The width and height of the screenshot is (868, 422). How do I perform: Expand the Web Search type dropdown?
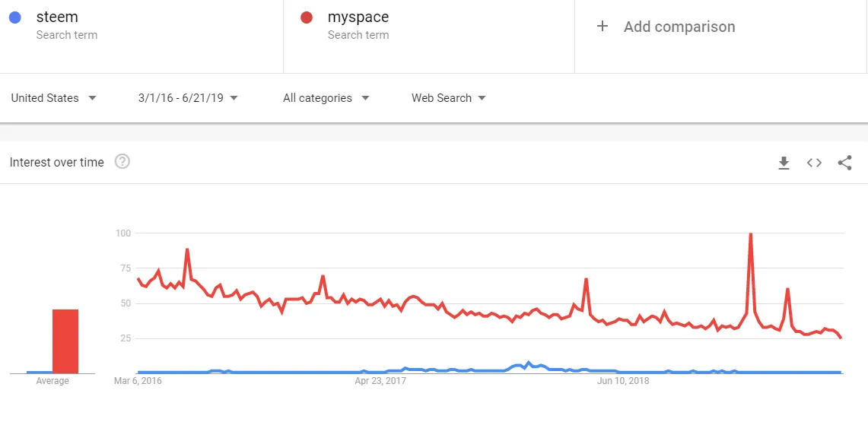(448, 98)
